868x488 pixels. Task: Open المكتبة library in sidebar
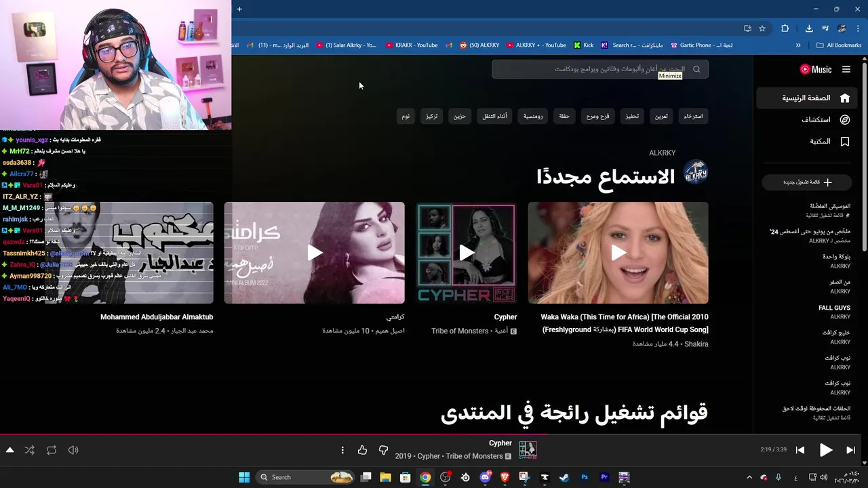coord(808,142)
